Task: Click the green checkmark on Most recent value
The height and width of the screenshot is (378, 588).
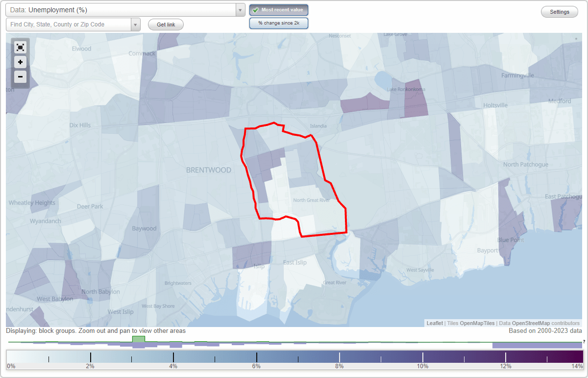Action: click(255, 9)
